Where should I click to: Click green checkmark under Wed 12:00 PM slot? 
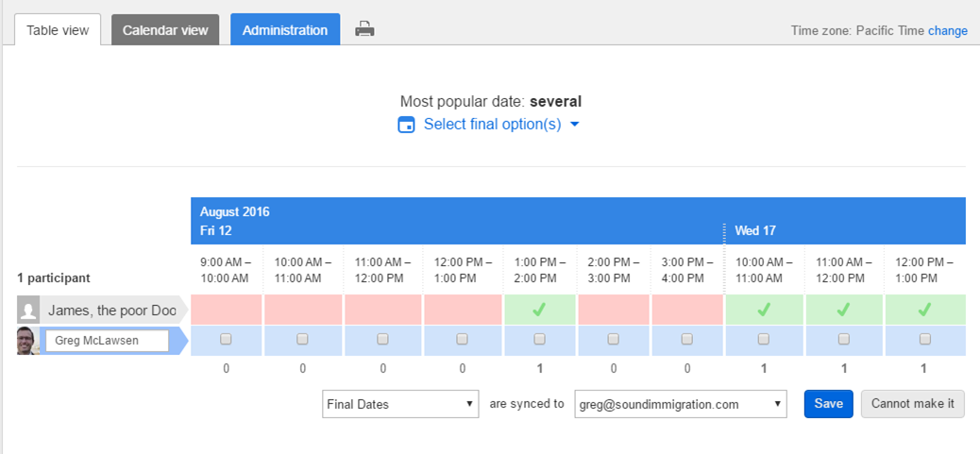924,310
